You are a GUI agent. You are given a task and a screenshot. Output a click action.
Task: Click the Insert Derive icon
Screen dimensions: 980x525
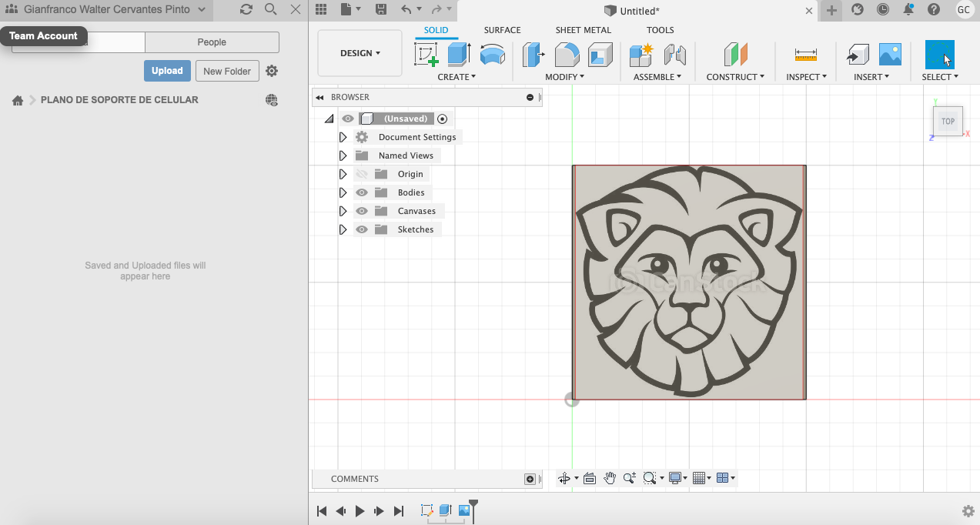click(x=857, y=55)
